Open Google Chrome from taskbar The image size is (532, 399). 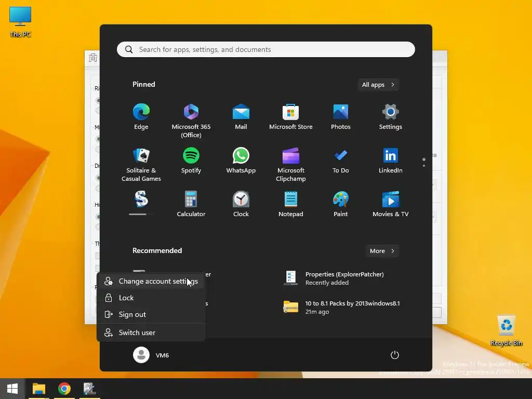[x=64, y=389]
